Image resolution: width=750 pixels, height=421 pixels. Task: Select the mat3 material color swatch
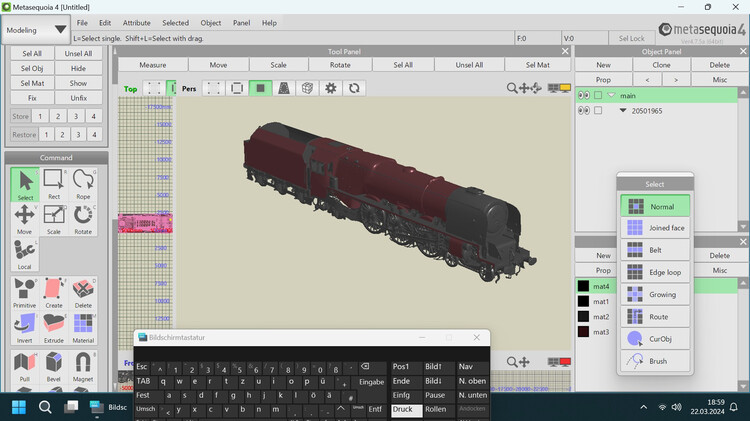click(x=583, y=332)
